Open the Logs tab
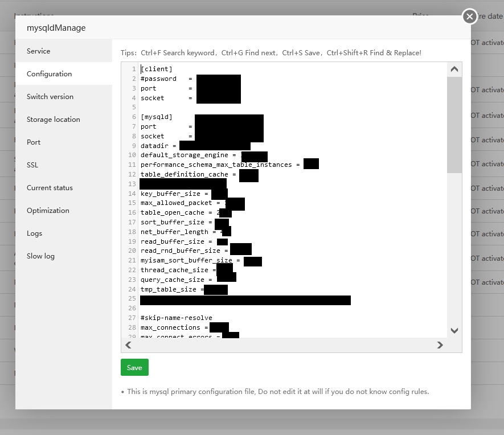The image size is (504, 435). 64,233
